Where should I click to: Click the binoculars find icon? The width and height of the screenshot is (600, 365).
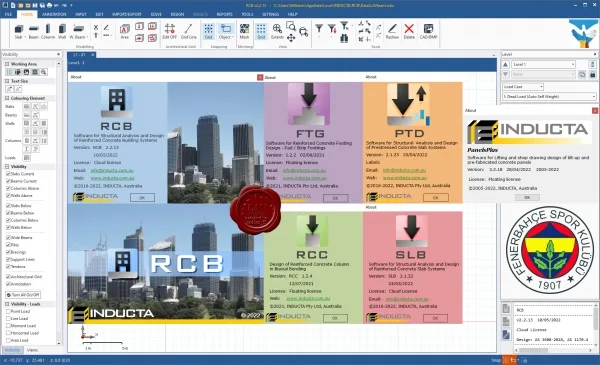(344, 38)
